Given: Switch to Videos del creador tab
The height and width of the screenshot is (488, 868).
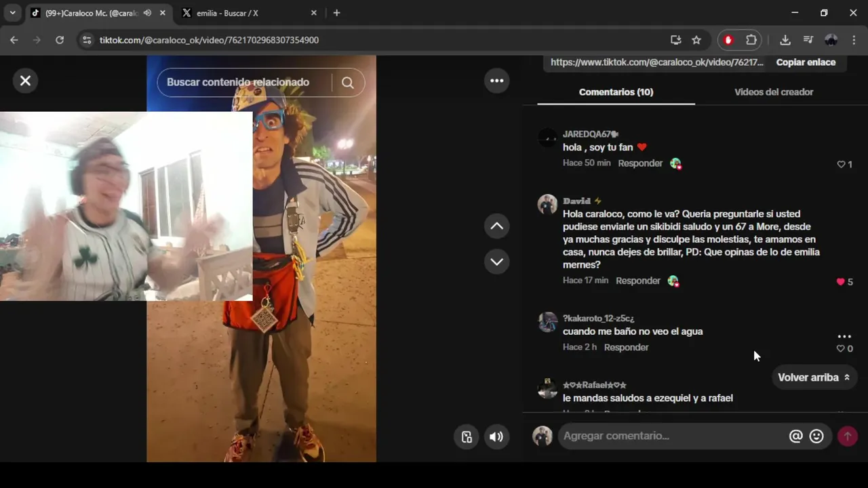Looking at the screenshot, I should [774, 92].
